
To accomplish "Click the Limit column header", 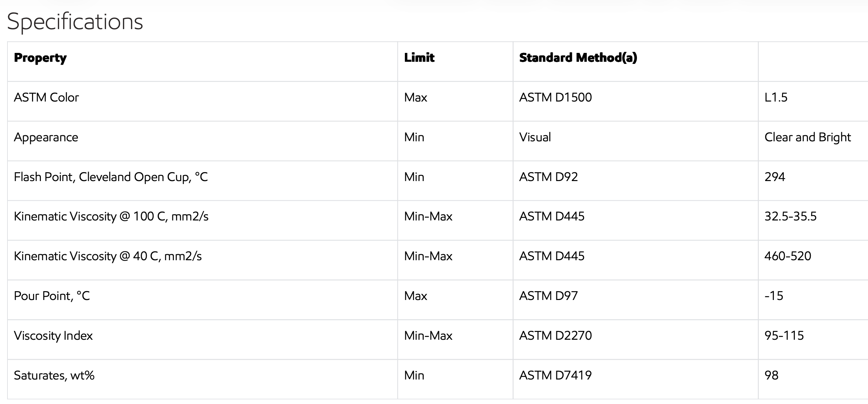I will click(419, 58).
